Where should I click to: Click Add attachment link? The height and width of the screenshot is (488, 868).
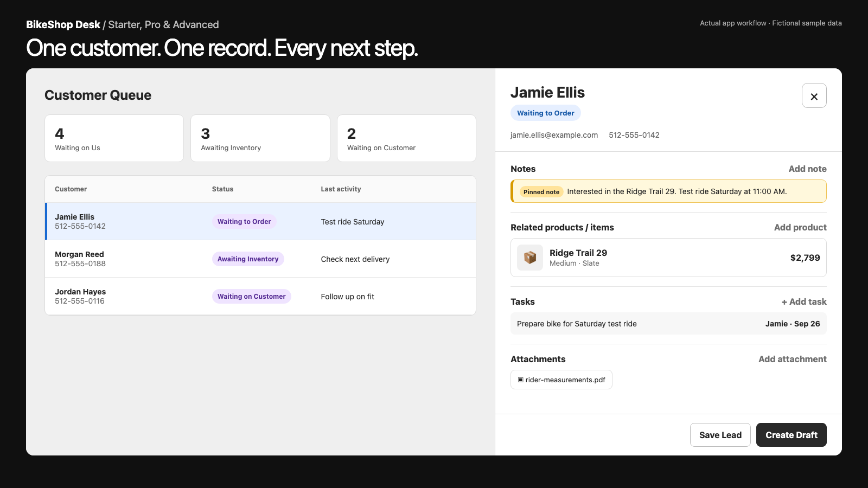792,359
